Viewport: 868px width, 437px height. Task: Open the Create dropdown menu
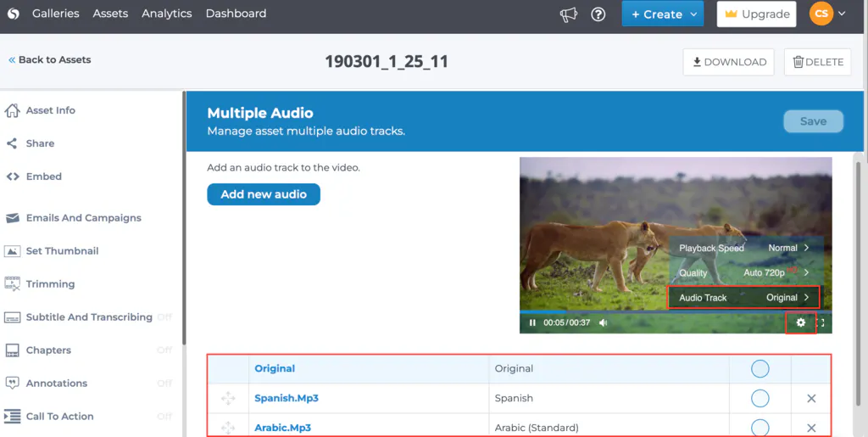pos(663,14)
